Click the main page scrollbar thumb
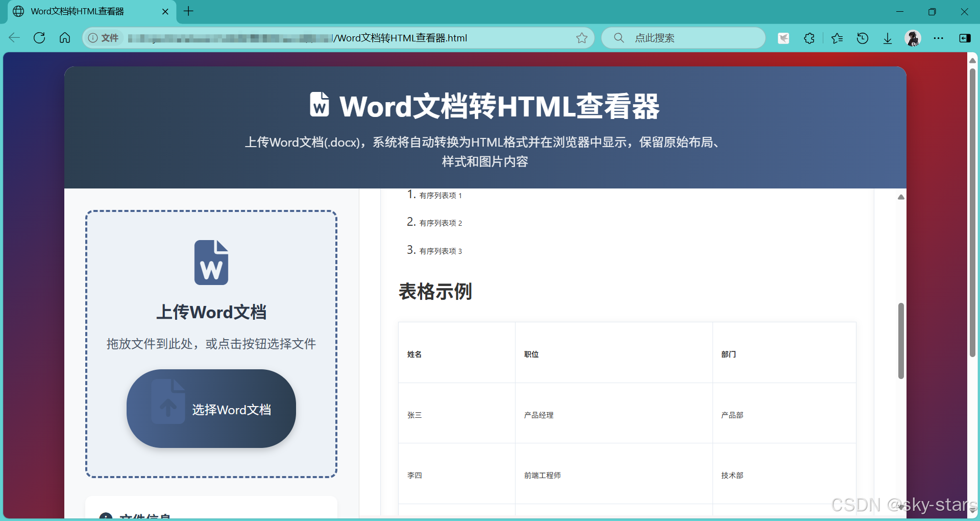The width and height of the screenshot is (980, 521). [x=972, y=212]
